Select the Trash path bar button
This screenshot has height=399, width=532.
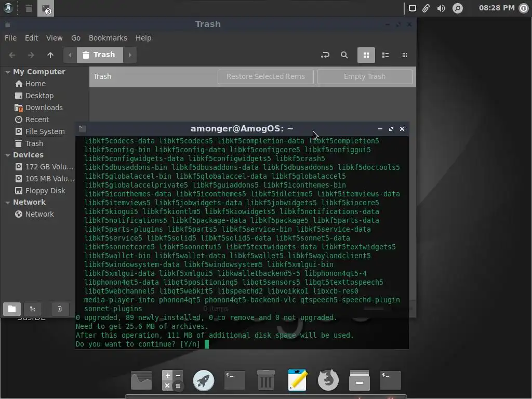point(100,55)
